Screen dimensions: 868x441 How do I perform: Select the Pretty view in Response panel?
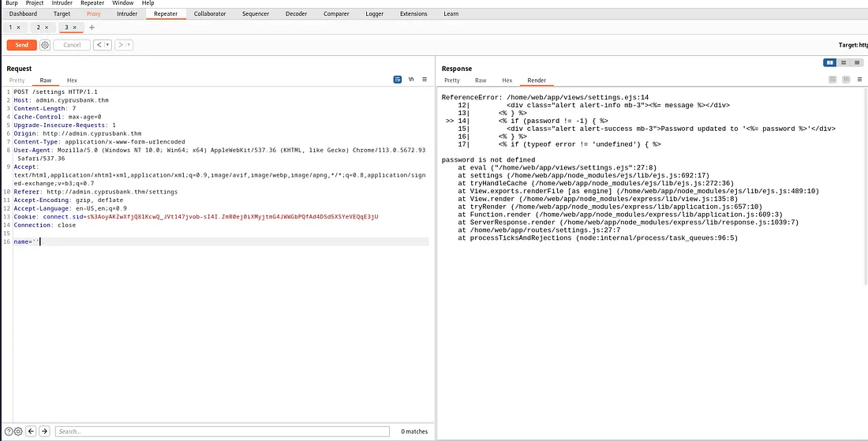tap(452, 80)
